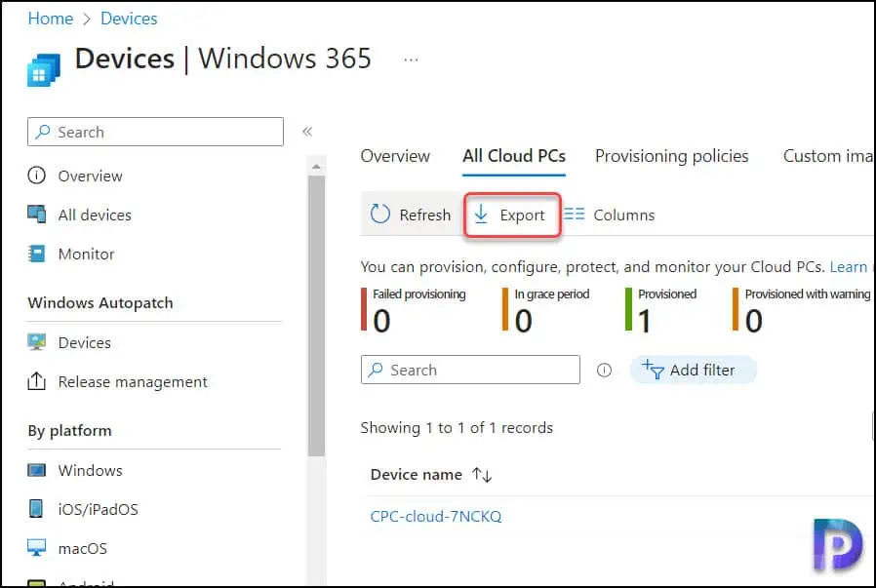Viewport: 876px width, 588px height.
Task: Switch to Provisioning policies tab
Action: point(671,156)
